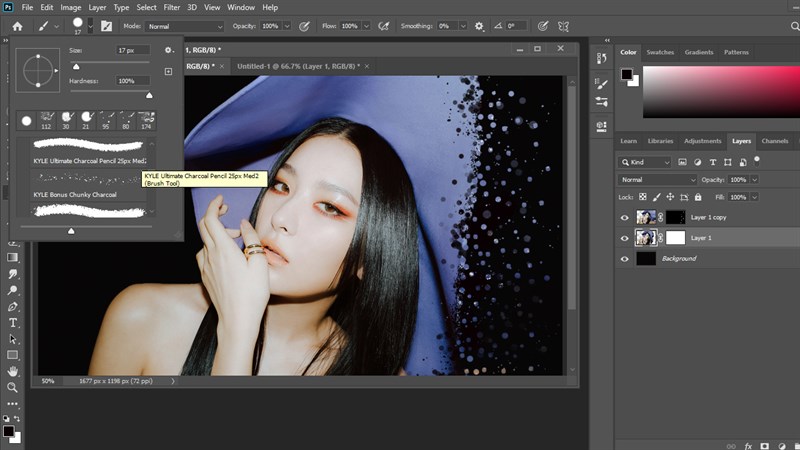Toggle visibility of the Background layer
The width and height of the screenshot is (800, 450).
click(x=625, y=258)
